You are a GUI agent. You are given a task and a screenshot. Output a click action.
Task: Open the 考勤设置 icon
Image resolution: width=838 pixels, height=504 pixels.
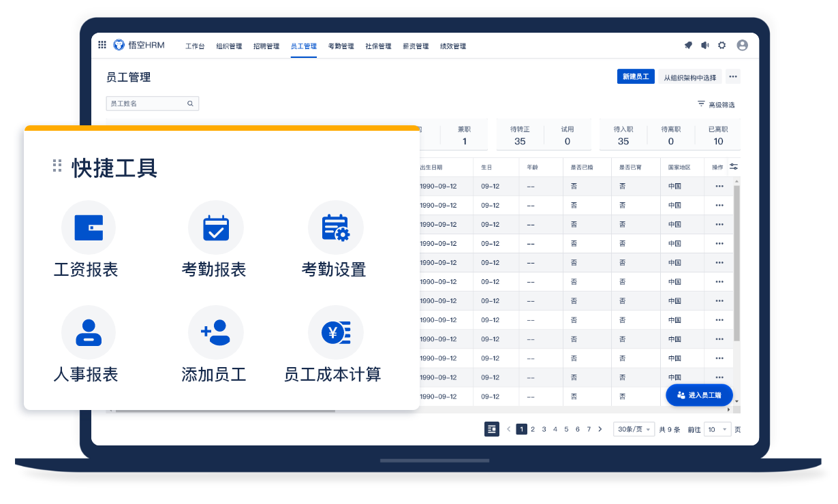pyautogui.click(x=335, y=227)
